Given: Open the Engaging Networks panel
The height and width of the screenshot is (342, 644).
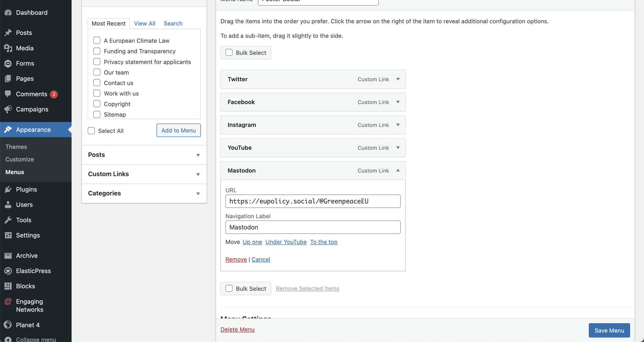Looking at the screenshot, I should (x=30, y=305).
